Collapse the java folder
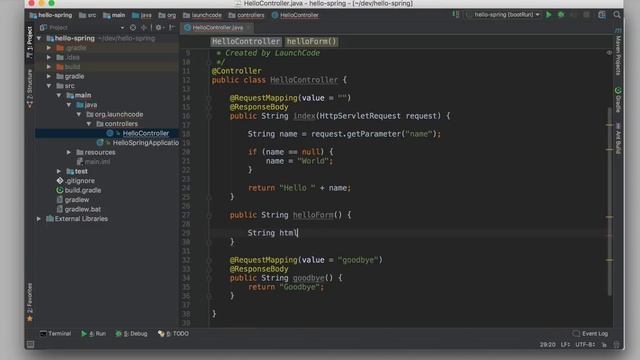Image resolution: width=640 pixels, height=360 pixels. tap(69, 105)
